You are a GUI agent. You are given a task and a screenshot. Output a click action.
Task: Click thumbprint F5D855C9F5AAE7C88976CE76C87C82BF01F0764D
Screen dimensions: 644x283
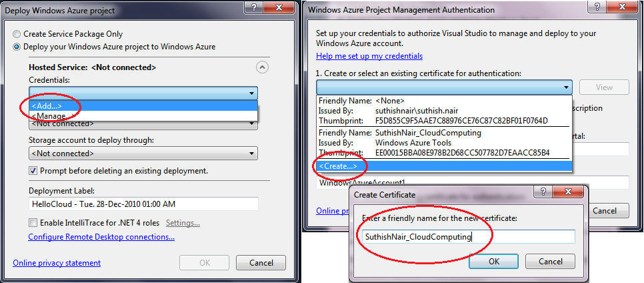pos(461,121)
